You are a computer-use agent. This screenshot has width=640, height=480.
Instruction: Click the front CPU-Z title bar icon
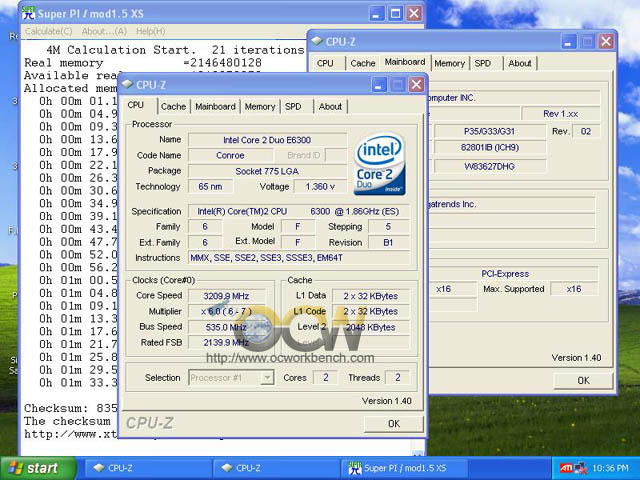tap(128, 84)
